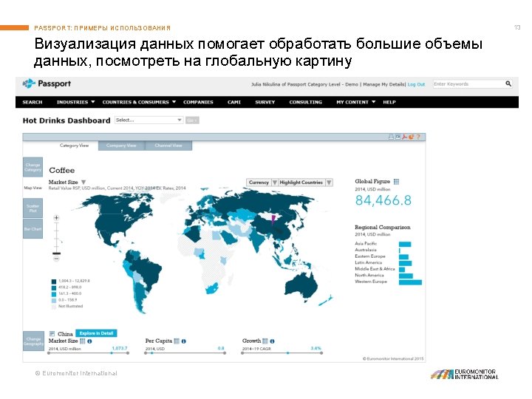Click Australia on the world map

pos(301,287)
